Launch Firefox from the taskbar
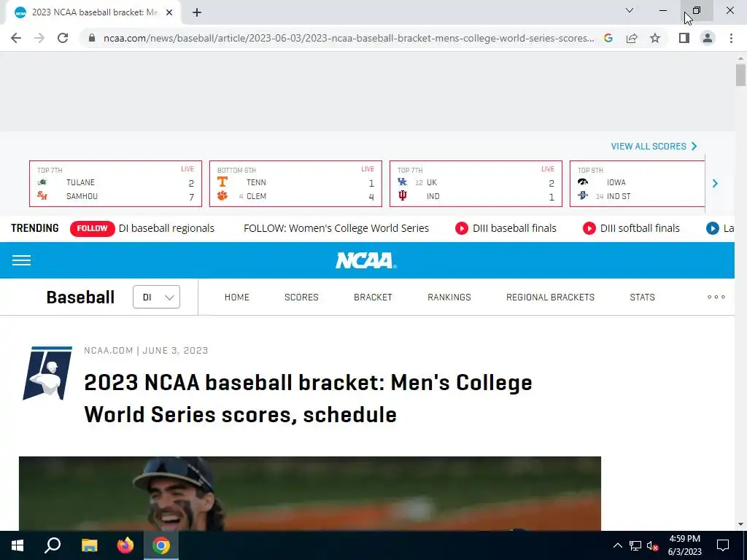The width and height of the screenshot is (747, 560). tap(125, 545)
